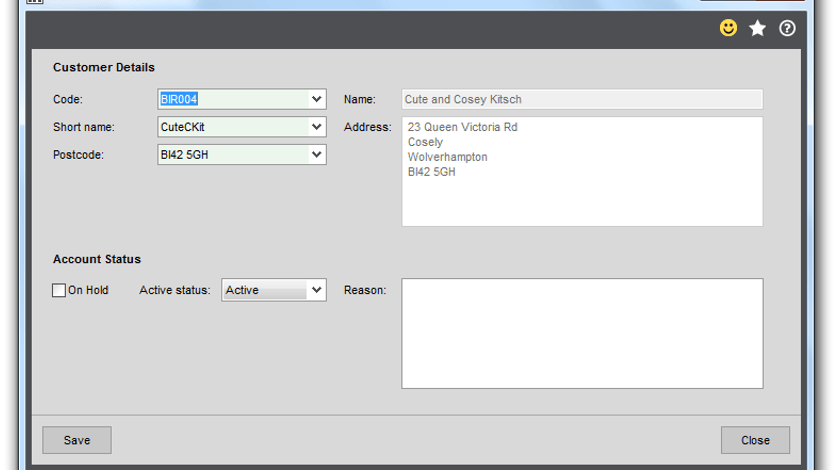Viewport: 838px width, 470px height.
Task: Click the Cosely address line
Action: click(425, 142)
